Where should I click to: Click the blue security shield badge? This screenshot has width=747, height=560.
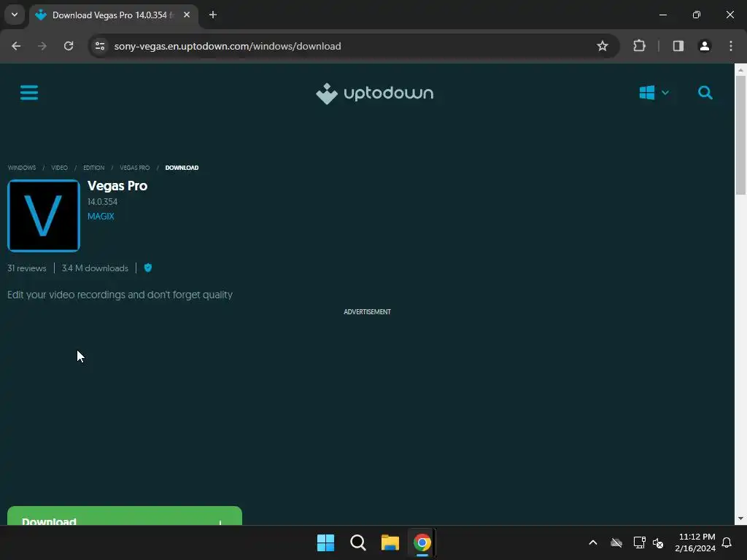click(x=147, y=268)
